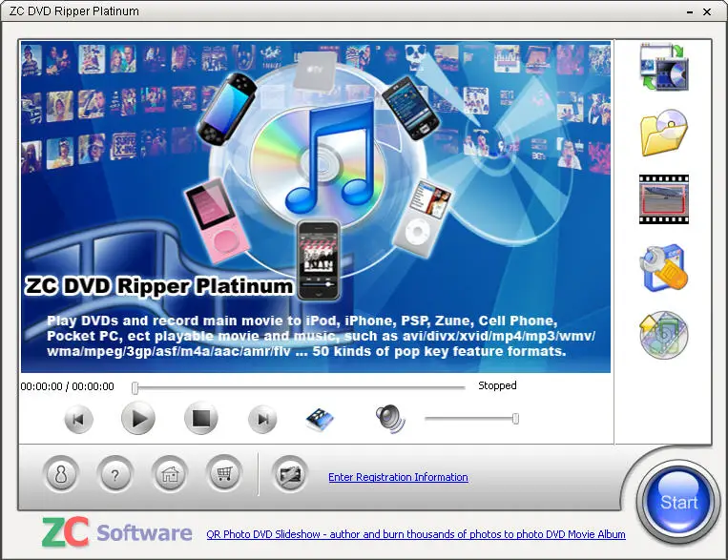Open the purchase shopping cart button
The height and width of the screenshot is (560, 728).
[224, 473]
